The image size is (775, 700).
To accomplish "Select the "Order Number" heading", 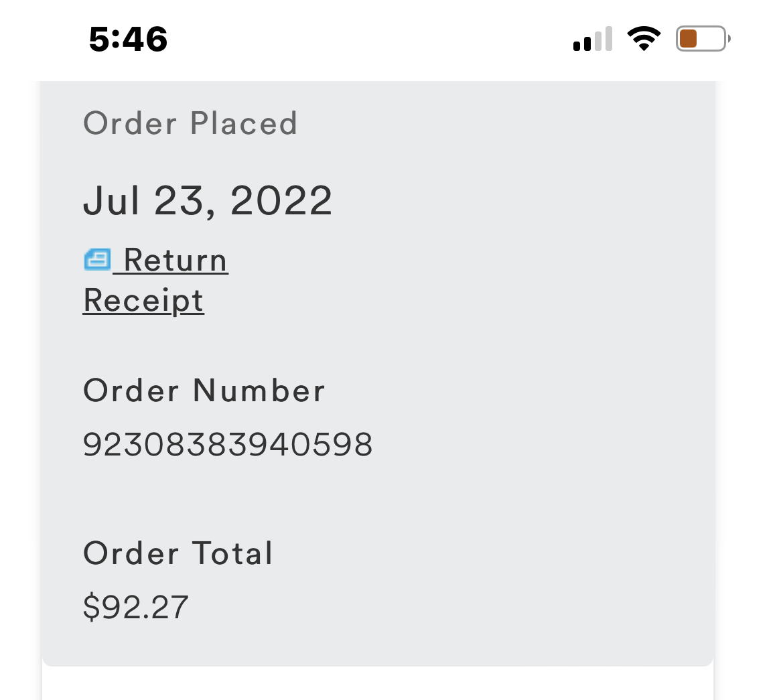I will pos(204,391).
